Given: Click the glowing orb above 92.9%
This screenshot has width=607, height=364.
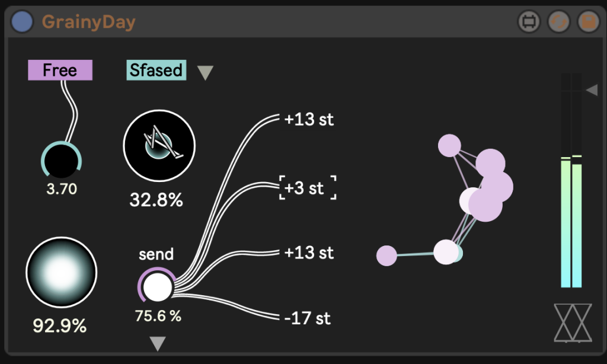Looking at the screenshot, I should click(61, 272).
